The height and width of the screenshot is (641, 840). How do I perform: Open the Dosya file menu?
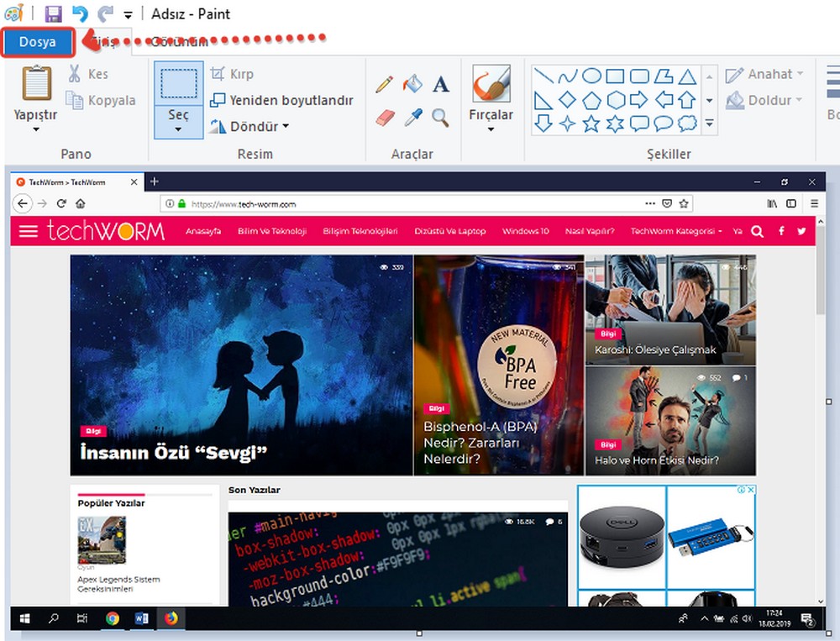tap(38, 42)
